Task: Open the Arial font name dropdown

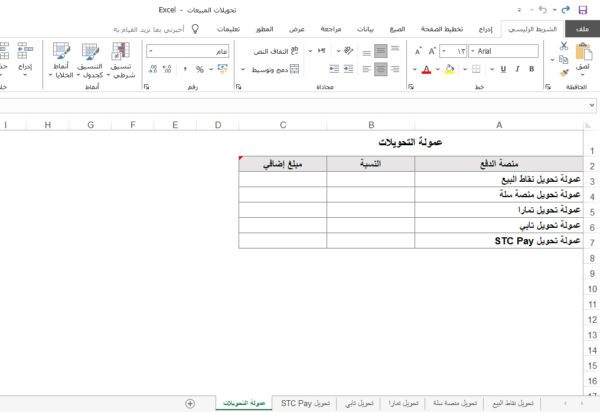Action: click(x=473, y=51)
